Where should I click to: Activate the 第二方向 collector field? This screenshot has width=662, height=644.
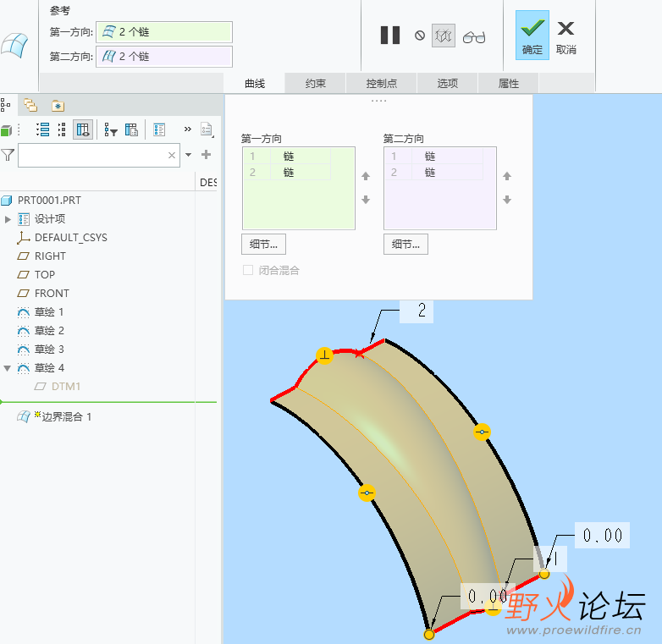pos(164,57)
